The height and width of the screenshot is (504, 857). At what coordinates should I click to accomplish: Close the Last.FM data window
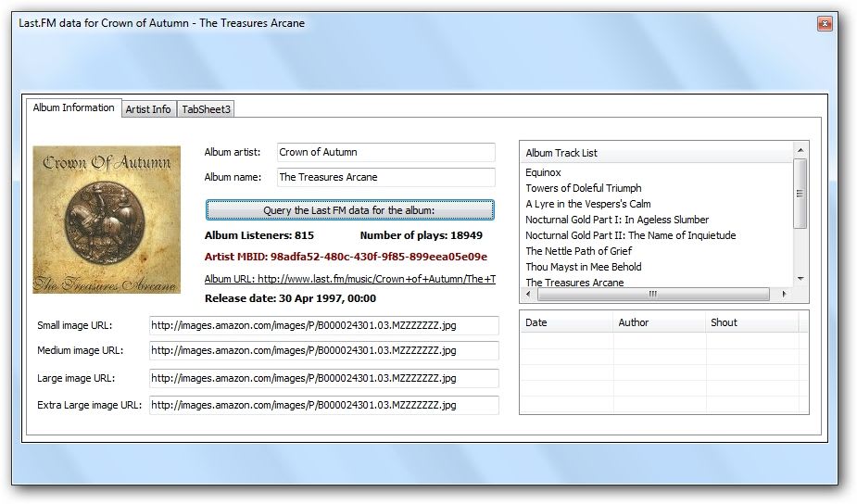pos(824,23)
